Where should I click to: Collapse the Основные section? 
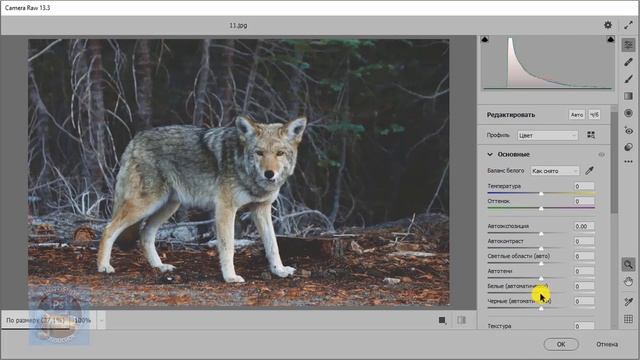click(490, 154)
